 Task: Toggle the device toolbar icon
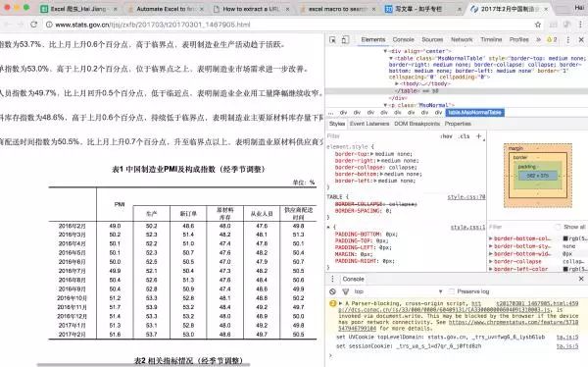pyautogui.click(x=345, y=40)
